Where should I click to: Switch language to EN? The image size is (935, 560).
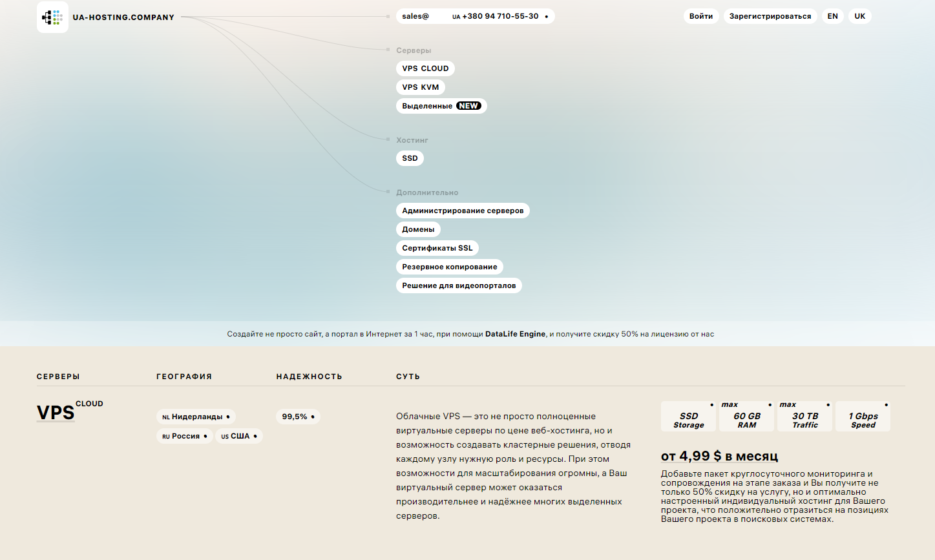[832, 16]
